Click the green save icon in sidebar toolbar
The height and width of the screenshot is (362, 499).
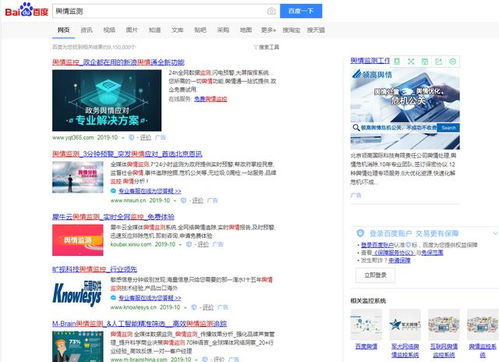425,61
